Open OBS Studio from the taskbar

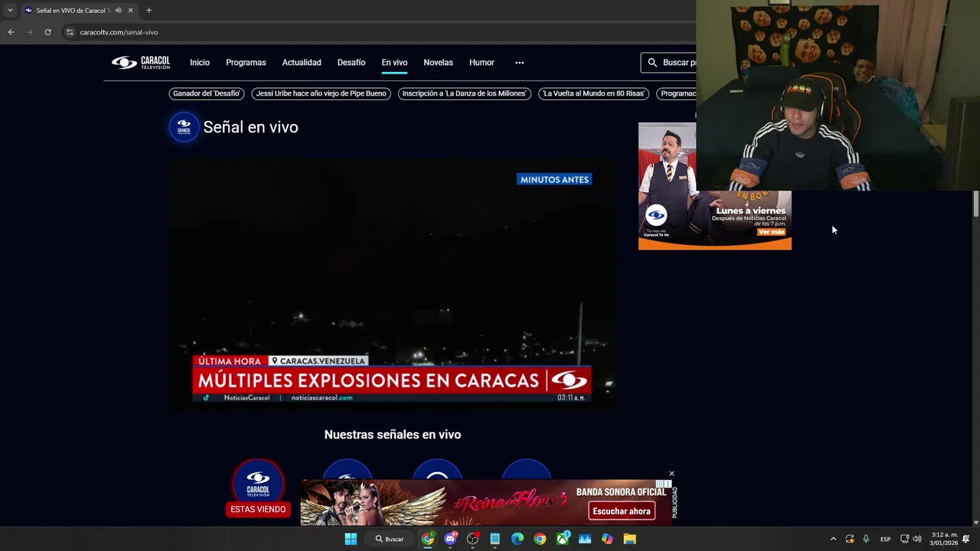pyautogui.click(x=472, y=539)
